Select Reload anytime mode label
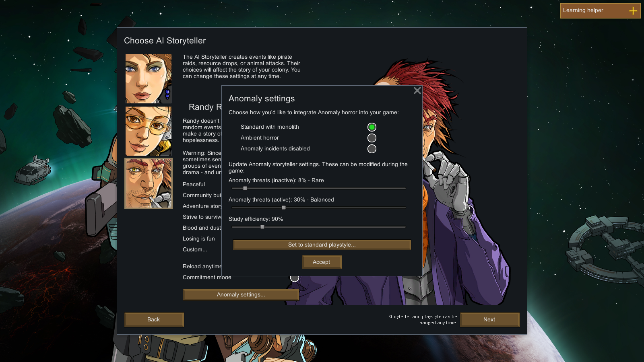The width and height of the screenshot is (644, 362). (202, 266)
